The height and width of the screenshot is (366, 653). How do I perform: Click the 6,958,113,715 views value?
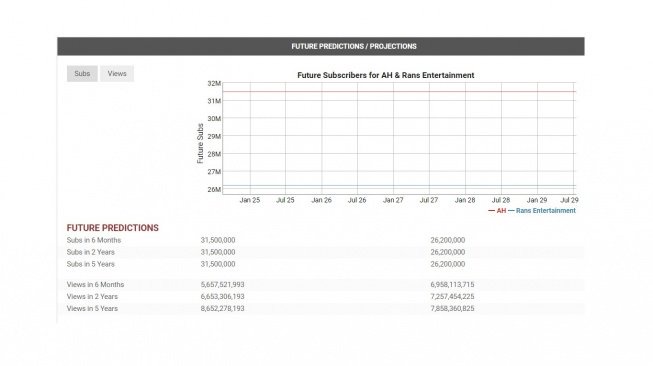[452, 285]
